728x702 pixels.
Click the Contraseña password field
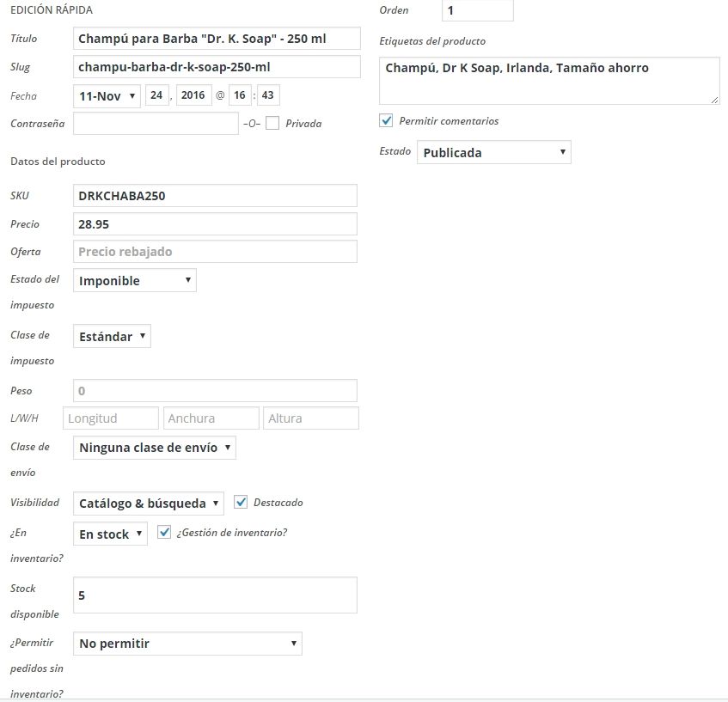tap(156, 124)
